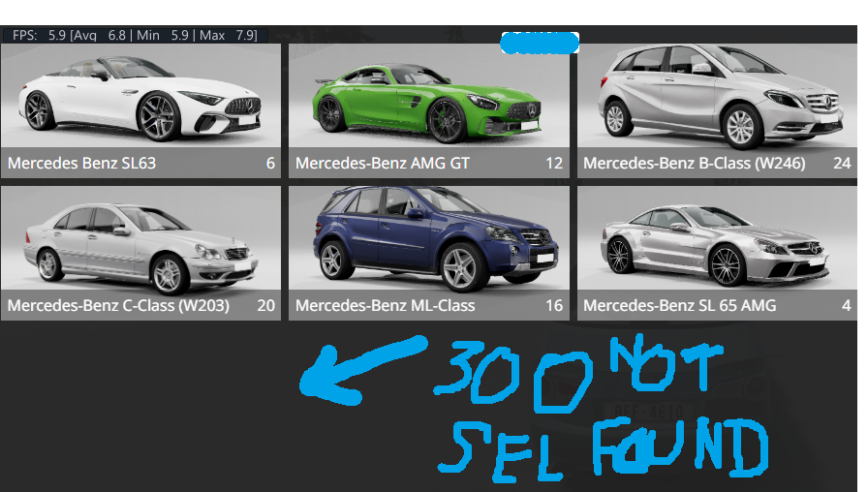Click the 'Mercedes-Benz AMG GT' label

coord(382,164)
